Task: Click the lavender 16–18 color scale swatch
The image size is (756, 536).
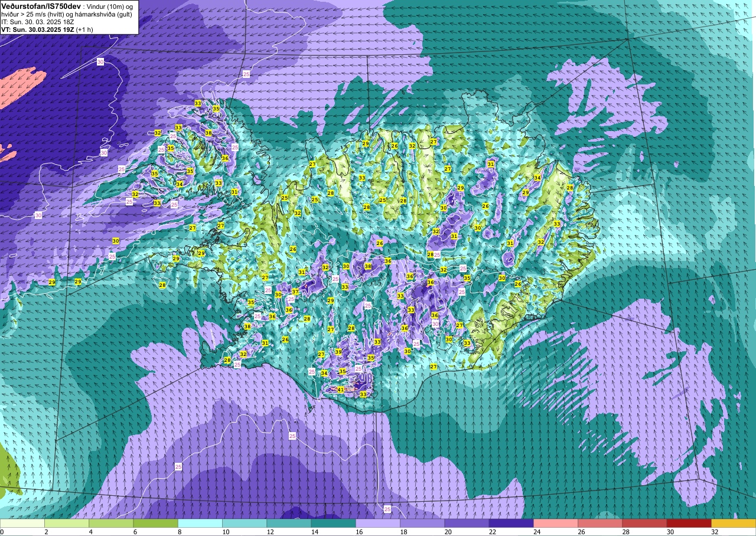Action: tap(378, 523)
